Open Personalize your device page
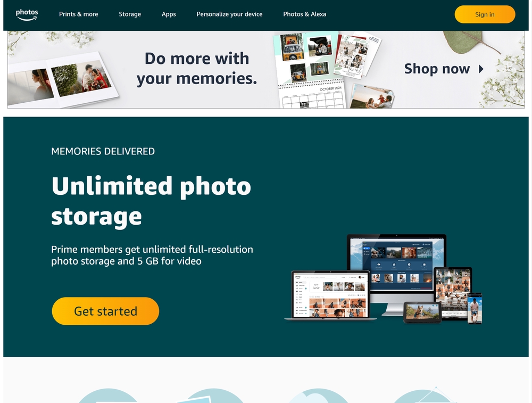 (x=229, y=14)
